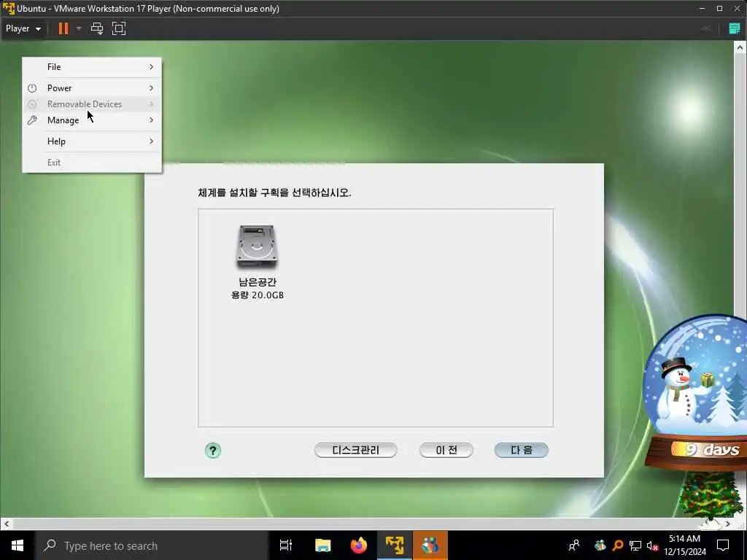747x560 pixels.
Task: Click the horizontal scrollbar left arrow
Action: tap(6, 524)
